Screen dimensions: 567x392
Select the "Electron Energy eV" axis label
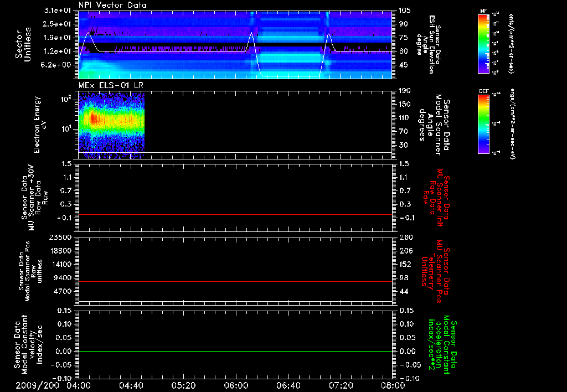point(40,125)
